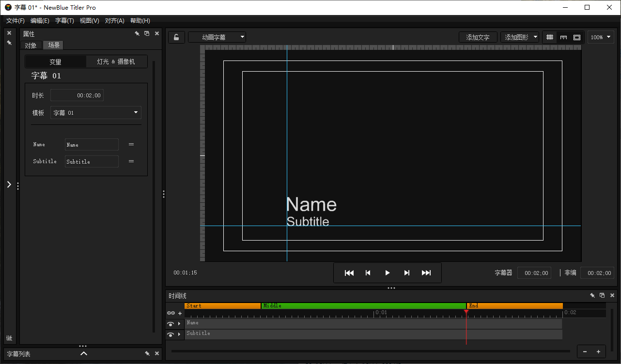Click the timeline zoom-in plus button
This screenshot has width=621, height=364.
(598, 351)
